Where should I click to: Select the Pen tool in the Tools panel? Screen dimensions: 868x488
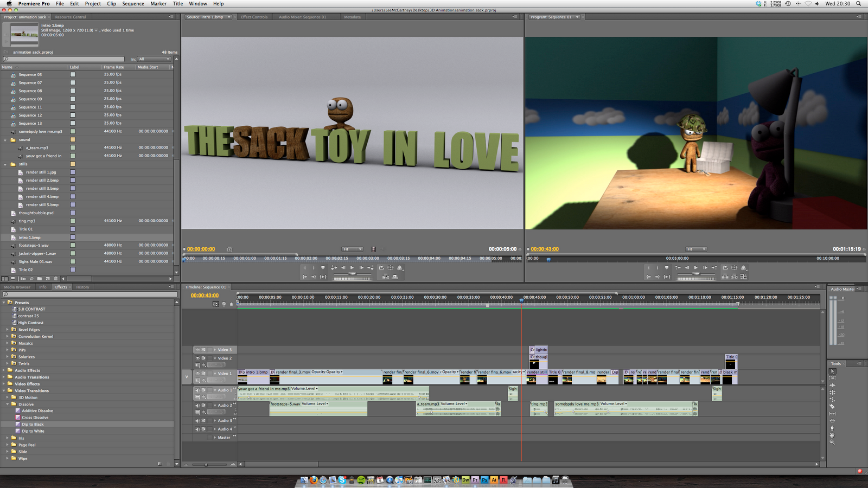[833, 428]
